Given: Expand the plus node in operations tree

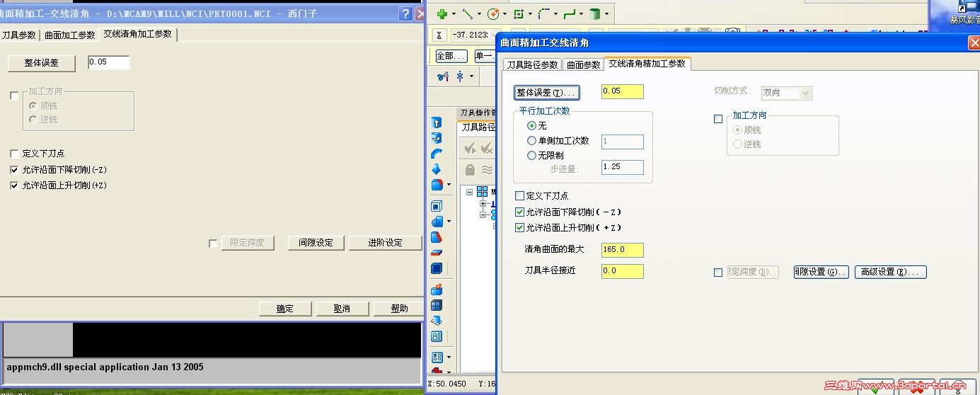Looking at the screenshot, I should tap(483, 203).
